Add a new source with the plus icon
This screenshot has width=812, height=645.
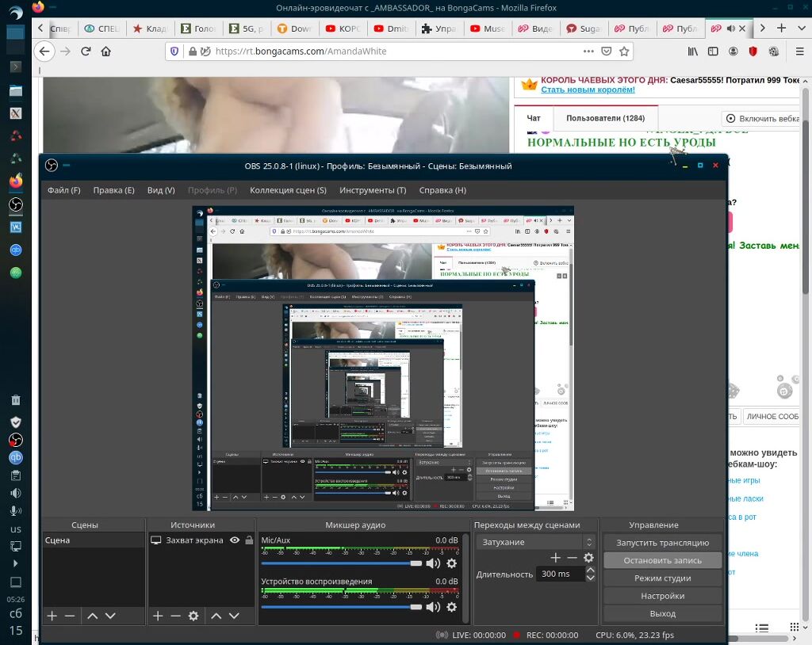coord(158,616)
